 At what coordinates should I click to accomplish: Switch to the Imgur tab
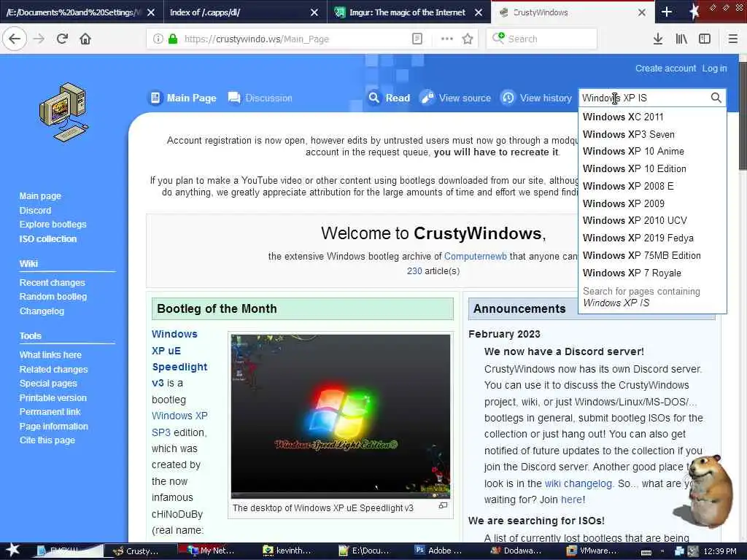coord(407,12)
